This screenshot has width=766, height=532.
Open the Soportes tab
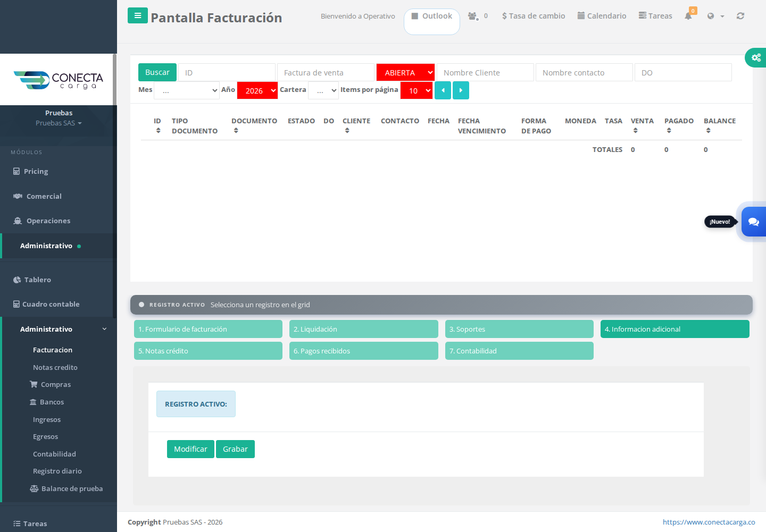pyautogui.click(x=519, y=329)
